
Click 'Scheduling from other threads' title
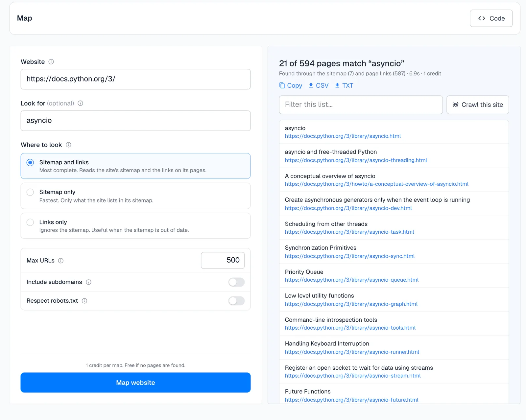(x=326, y=224)
